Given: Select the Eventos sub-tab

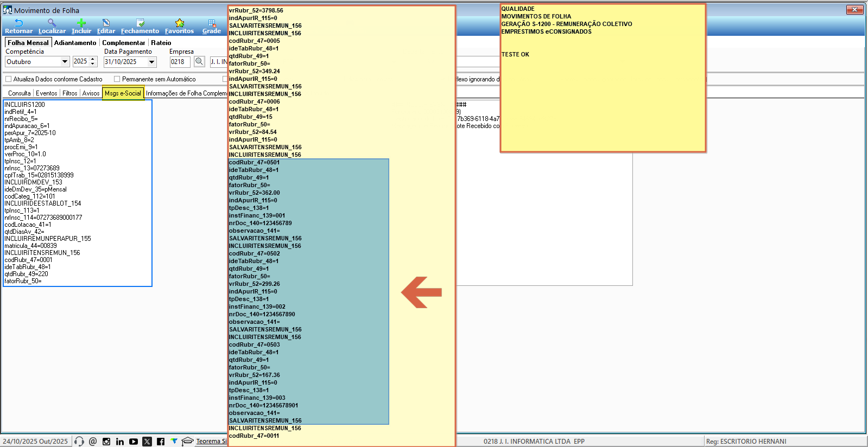Looking at the screenshot, I should coord(46,93).
